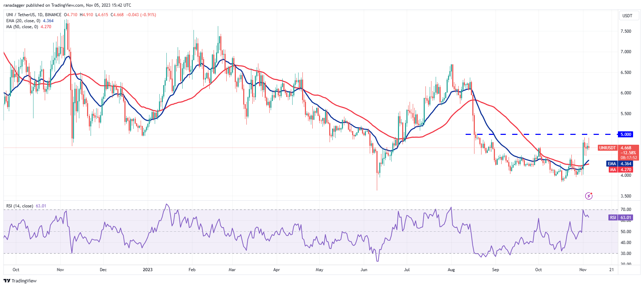Open the UNI / TetherUS symbol title

34,15
